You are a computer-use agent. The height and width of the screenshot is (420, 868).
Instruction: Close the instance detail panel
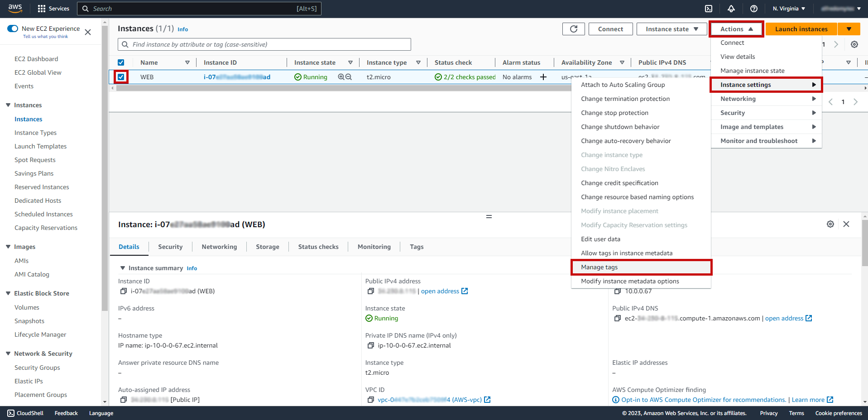tap(846, 224)
